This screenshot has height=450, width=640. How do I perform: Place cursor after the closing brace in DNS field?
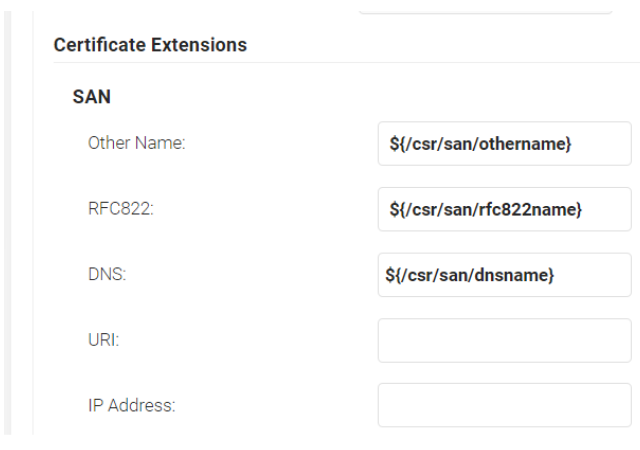pos(555,275)
